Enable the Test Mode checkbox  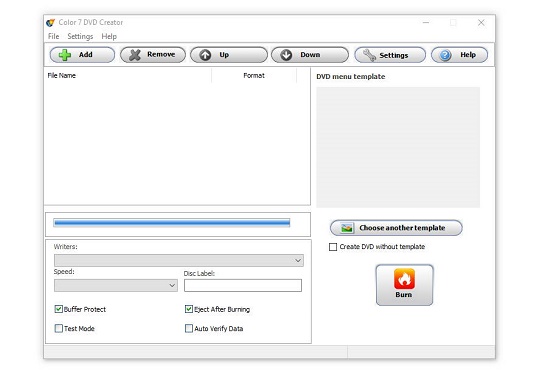59,328
